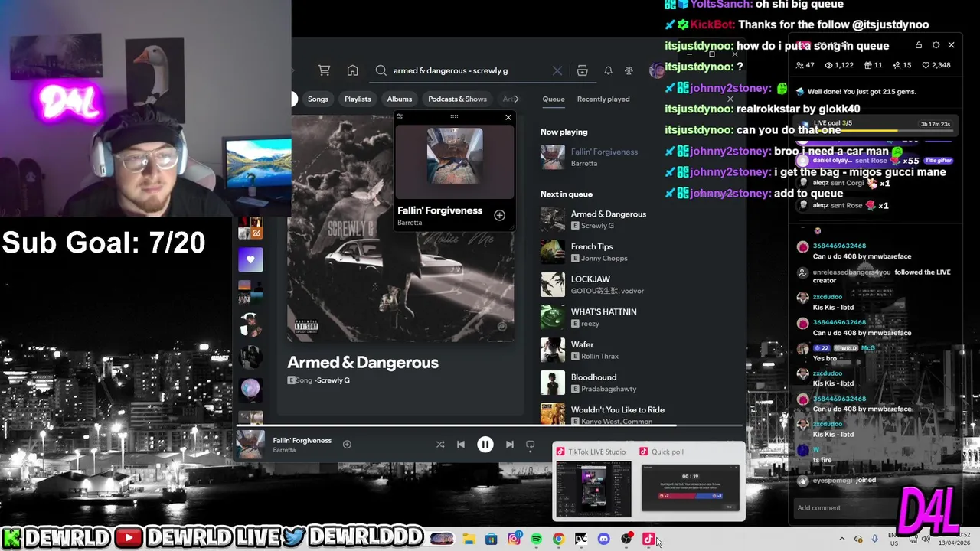Image resolution: width=980 pixels, height=551 pixels.
Task: Close the Fallin' Forgiveness miniplayer popup
Action: coord(508,117)
